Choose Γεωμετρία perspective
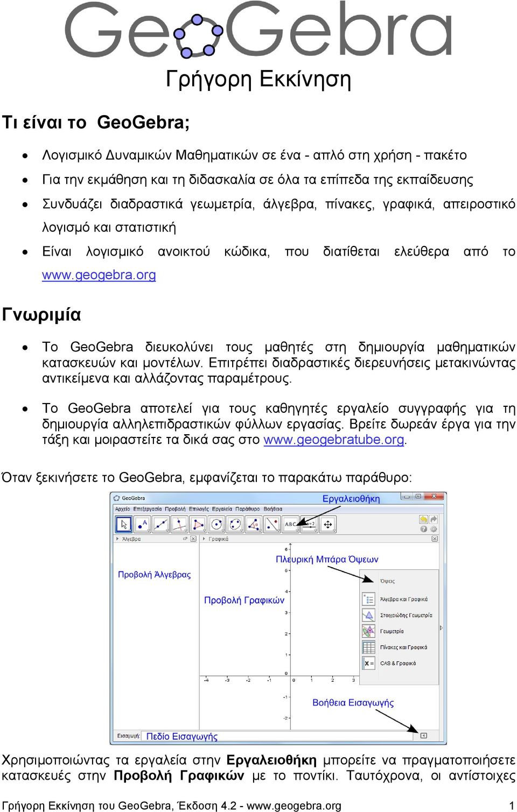 coord(383,631)
